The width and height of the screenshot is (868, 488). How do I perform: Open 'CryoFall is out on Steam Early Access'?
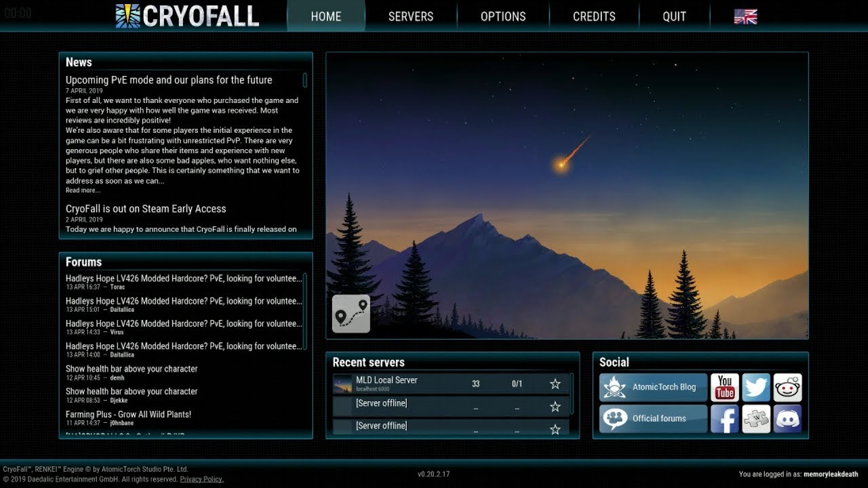(146, 209)
